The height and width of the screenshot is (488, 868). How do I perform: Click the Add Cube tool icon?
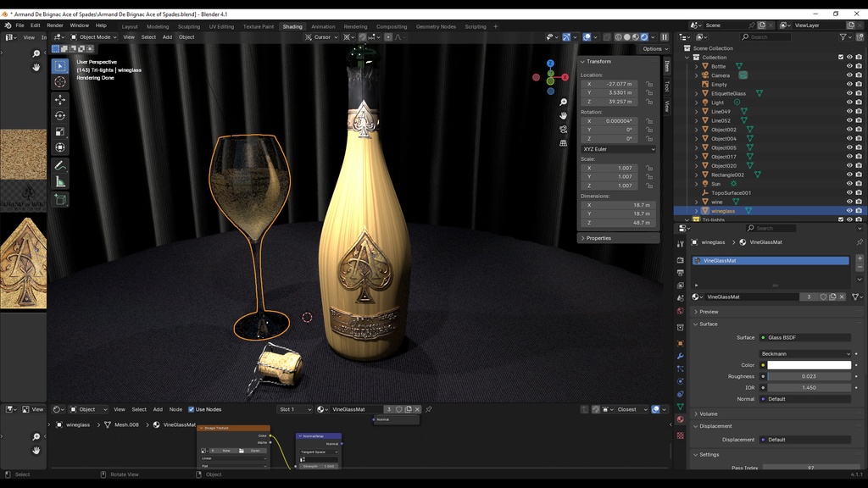click(60, 200)
